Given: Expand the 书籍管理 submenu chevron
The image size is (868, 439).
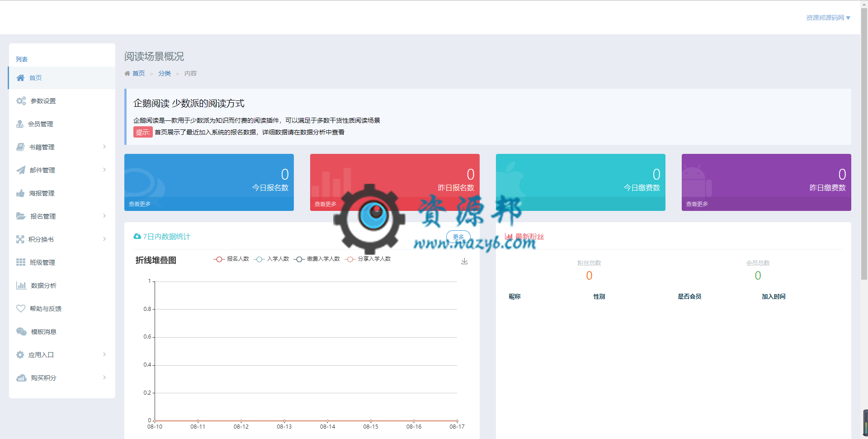Looking at the screenshot, I should click(x=104, y=147).
